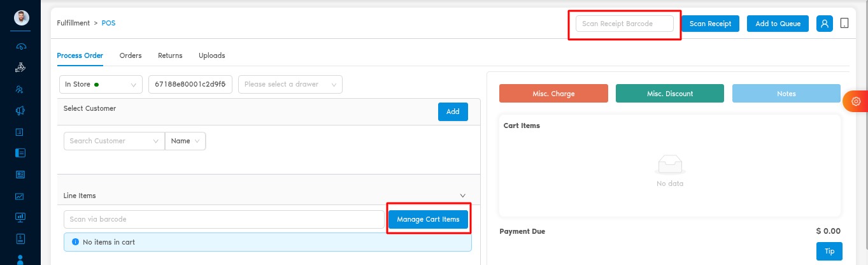Image resolution: width=868 pixels, height=265 pixels.
Task: Click the Manage Cart Items button
Action: (x=428, y=219)
